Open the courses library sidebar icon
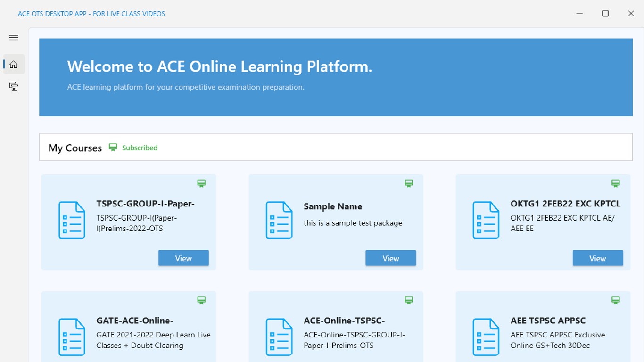The height and width of the screenshot is (362, 644). 14,86
